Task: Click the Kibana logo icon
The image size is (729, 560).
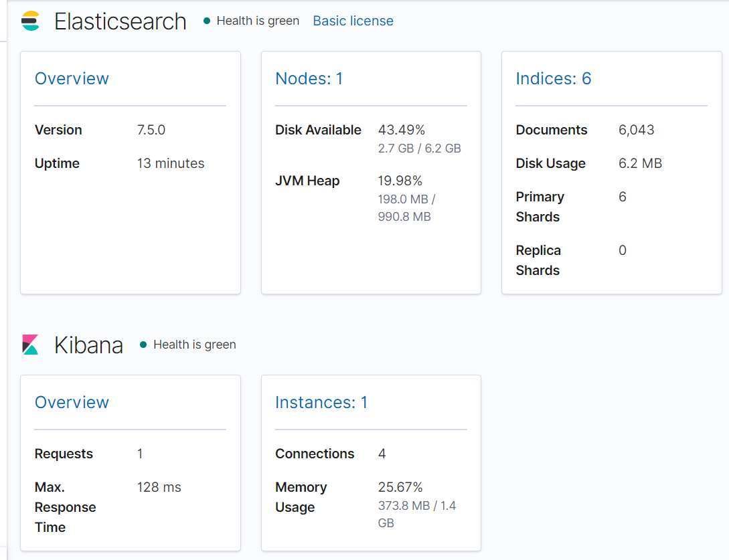Action: coord(30,345)
